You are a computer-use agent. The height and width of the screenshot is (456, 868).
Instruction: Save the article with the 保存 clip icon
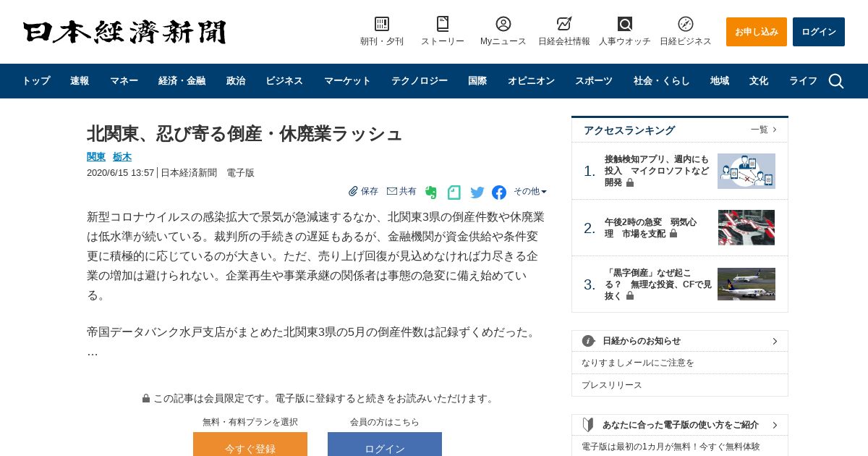click(x=363, y=191)
